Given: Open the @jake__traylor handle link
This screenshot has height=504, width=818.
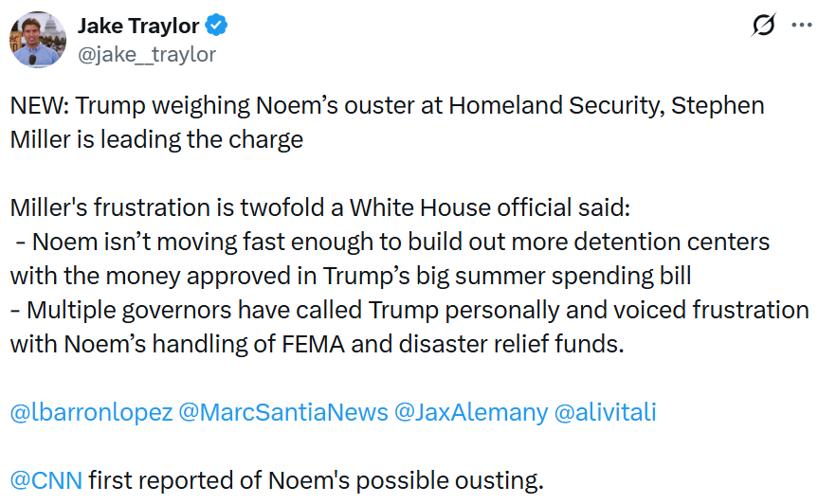Looking at the screenshot, I should coord(146,54).
